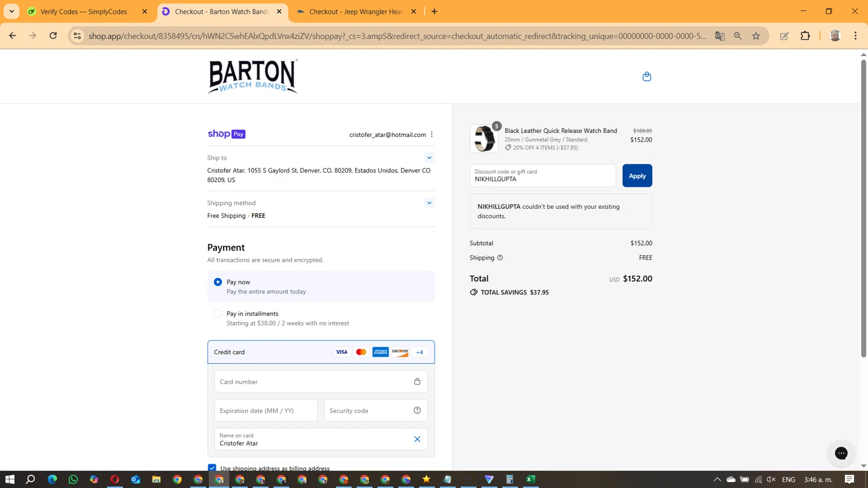Click the Name on card field
868x488 pixels.
point(321,439)
